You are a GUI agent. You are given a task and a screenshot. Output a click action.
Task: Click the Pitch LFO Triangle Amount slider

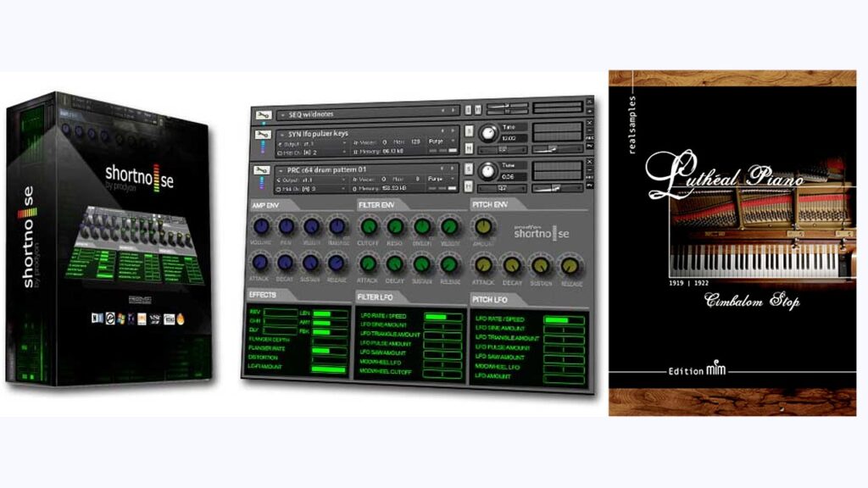tap(564, 340)
